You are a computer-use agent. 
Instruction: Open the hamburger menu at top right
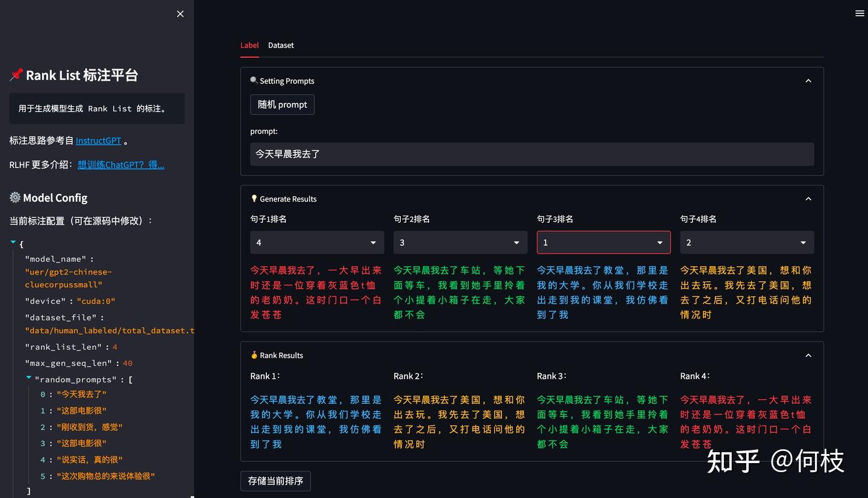point(860,13)
